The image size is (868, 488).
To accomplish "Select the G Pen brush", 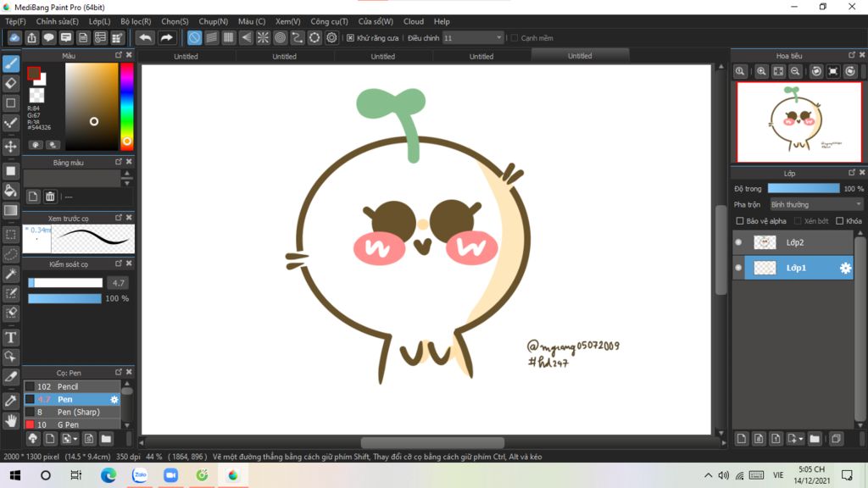I will (73, 424).
